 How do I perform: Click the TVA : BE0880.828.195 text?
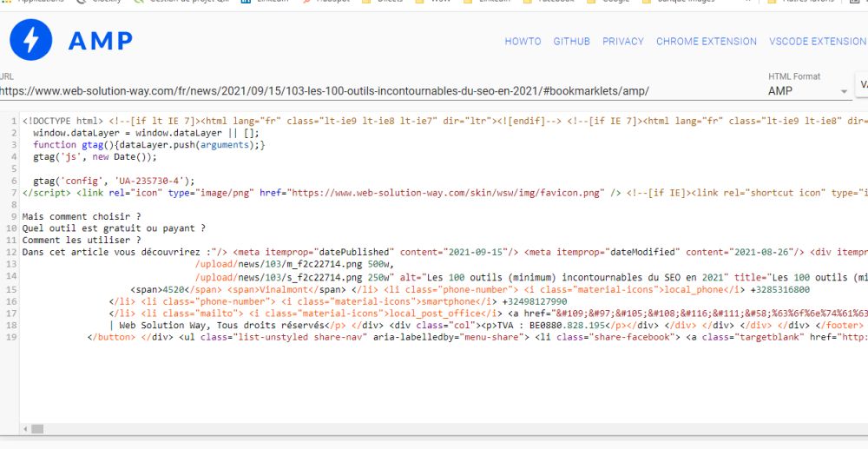pyautogui.click(x=552, y=326)
